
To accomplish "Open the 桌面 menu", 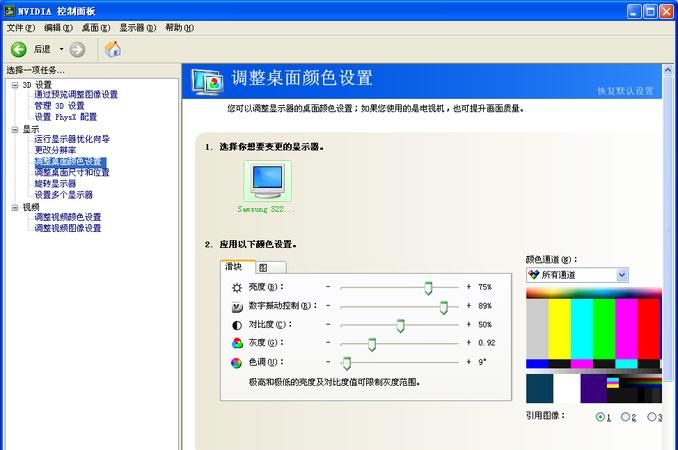I will coord(96,28).
